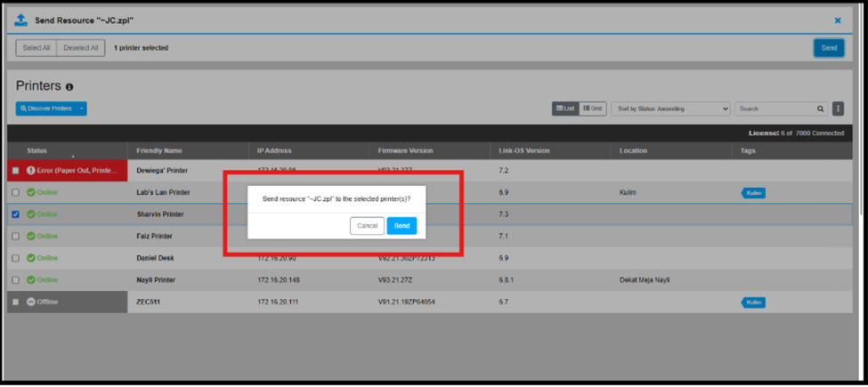Click Link-OS version 6.8.1
This screenshot has width=868, height=387.
pos(506,280)
